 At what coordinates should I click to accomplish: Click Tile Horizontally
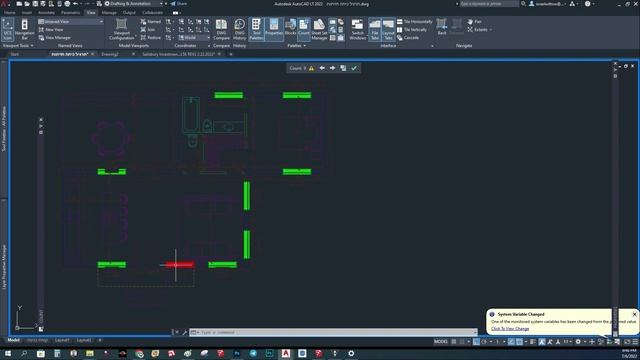[x=415, y=22]
